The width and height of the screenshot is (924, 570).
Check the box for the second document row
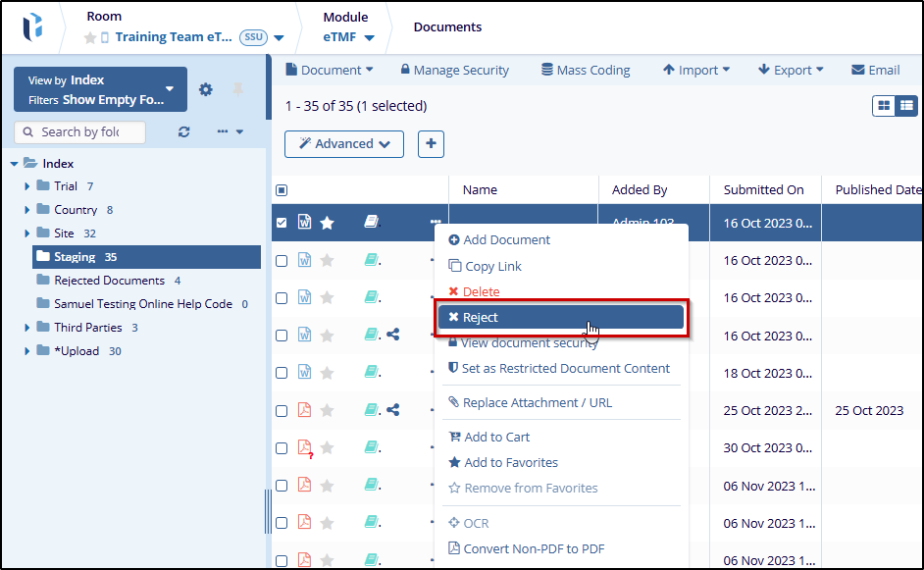282,261
